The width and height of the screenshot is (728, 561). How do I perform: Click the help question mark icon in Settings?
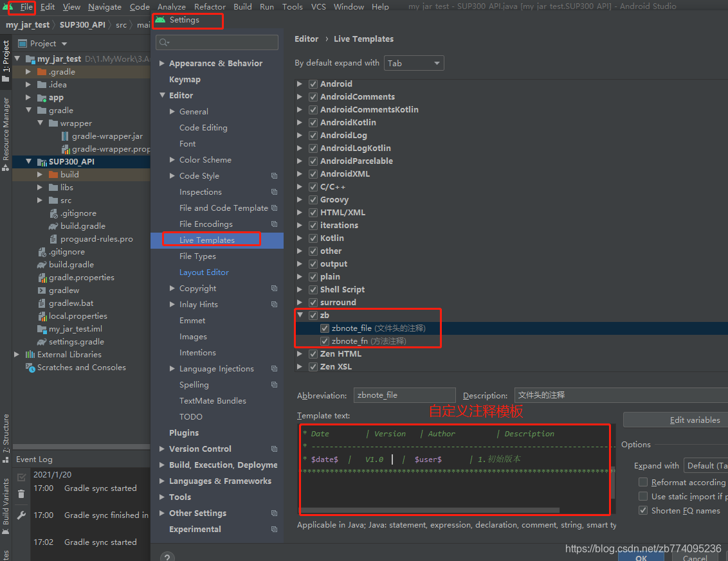point(167,557)
